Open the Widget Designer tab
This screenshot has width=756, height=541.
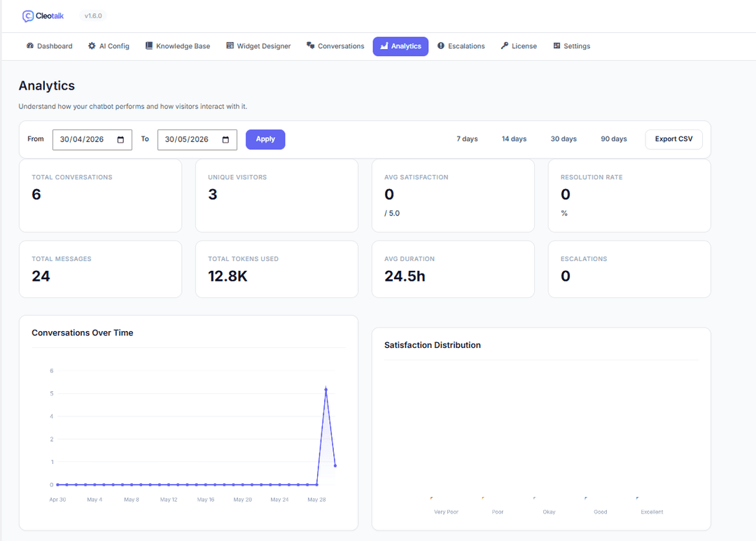coord(259,46)
